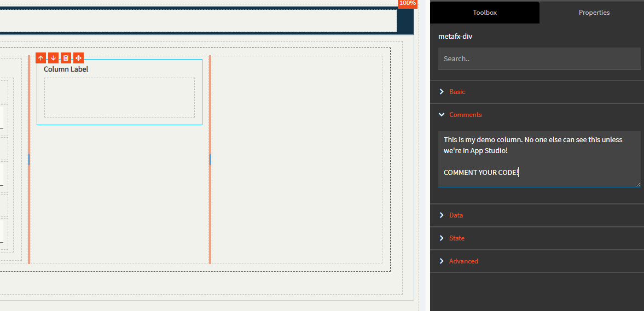Click inside the Comments text area
Screen dimensions: 644x311
tap(539, 159)
